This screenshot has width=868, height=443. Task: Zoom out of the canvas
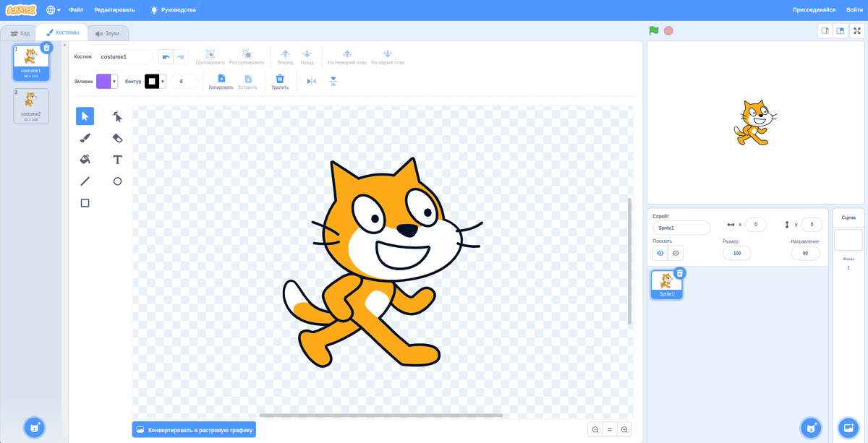coord(595,429)
